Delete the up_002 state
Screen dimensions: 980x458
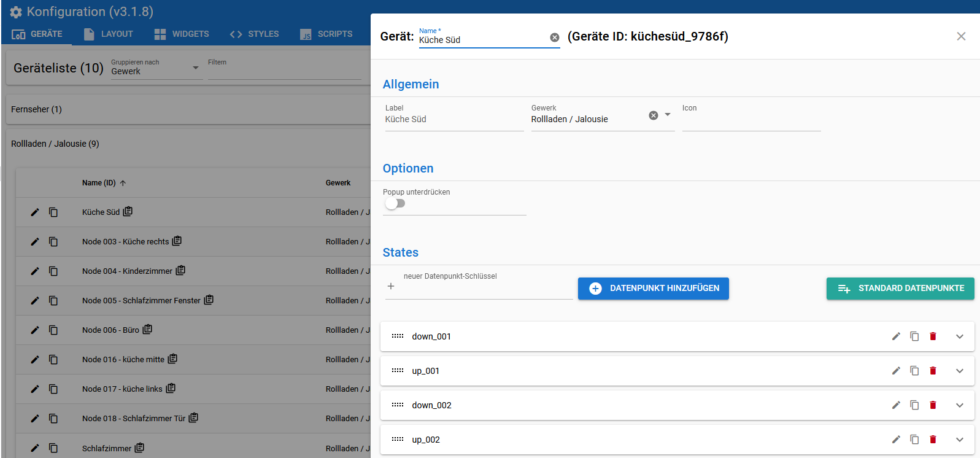pyautogui.click(x=933, y=440)
